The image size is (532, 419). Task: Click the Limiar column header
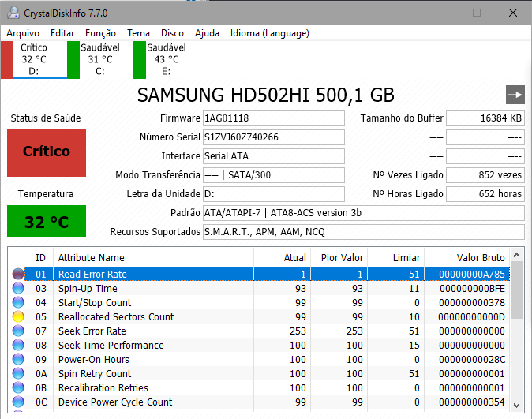coord(396,258)
